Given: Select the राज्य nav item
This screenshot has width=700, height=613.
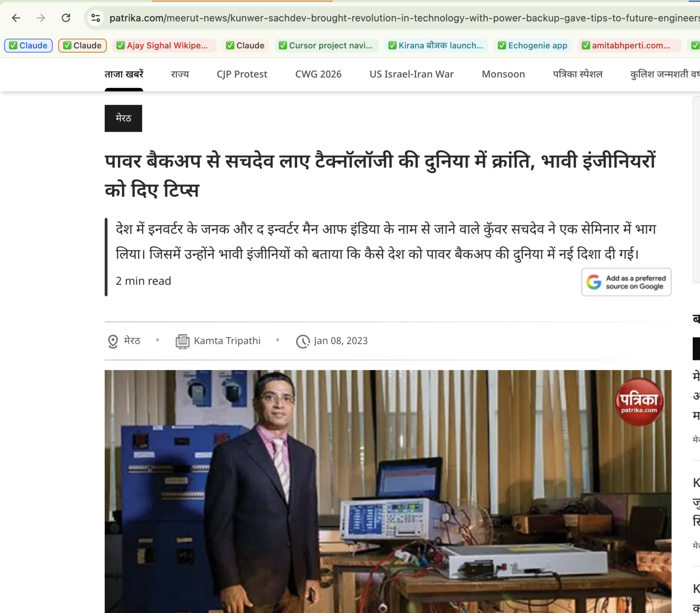Looking at the screenshot, I should (180, 74).
